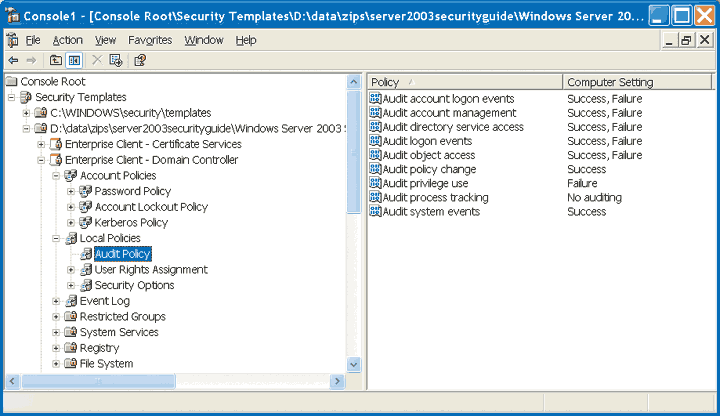
Task: Click the Help toolbar icon
Action: click(x=139, y=60)
